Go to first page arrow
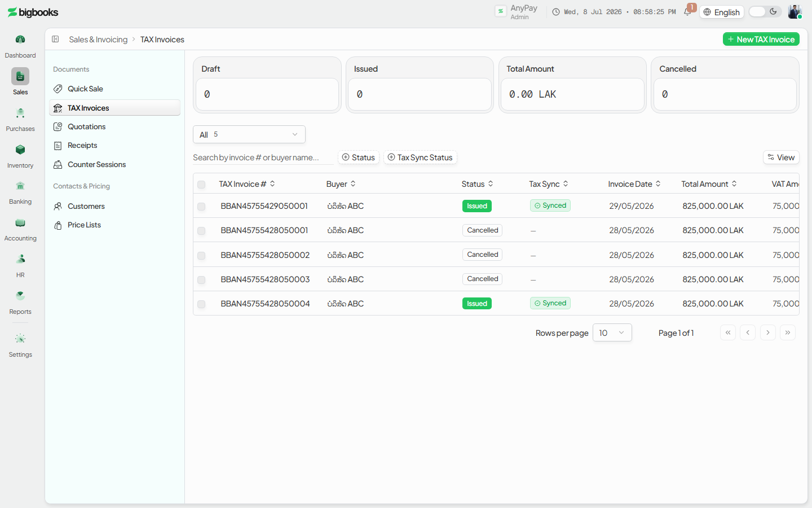812x508 pixels. [x=728, y=332]
